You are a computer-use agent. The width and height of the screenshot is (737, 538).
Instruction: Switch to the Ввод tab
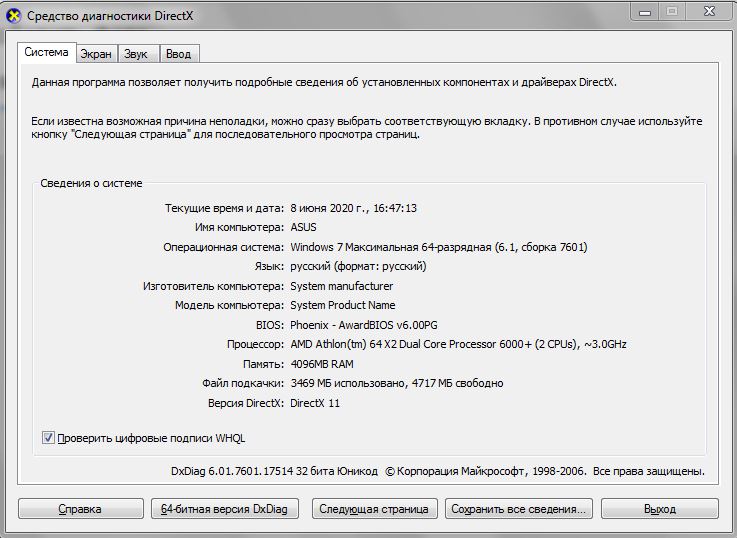point(179,54)
